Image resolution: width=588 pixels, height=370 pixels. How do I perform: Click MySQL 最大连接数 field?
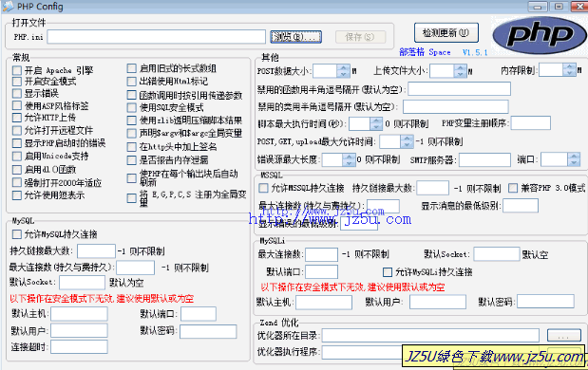click(136, 268)
